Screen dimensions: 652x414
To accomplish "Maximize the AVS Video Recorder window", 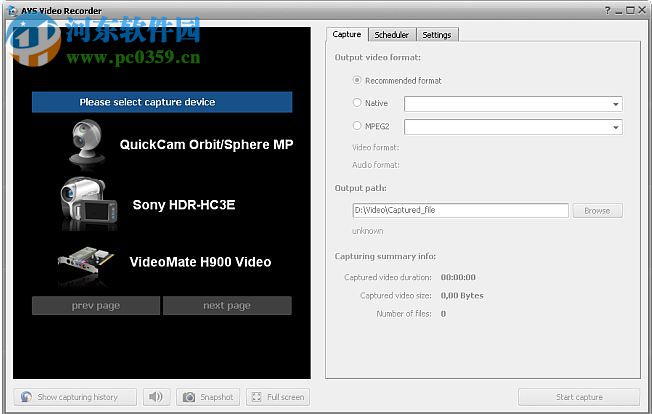I will (x=630, y=10).
